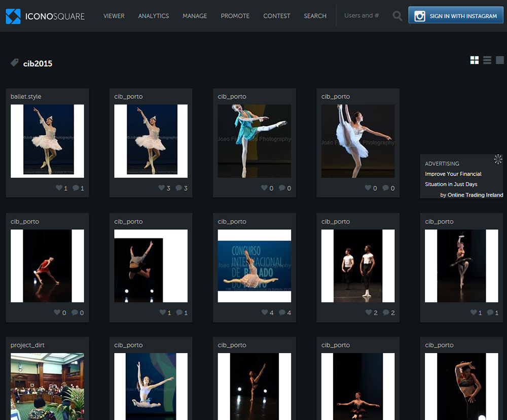Viewport: 507px width, 420px height.
Task: Click heart icon showing 3 likes
Action: (x=161, y=188)
